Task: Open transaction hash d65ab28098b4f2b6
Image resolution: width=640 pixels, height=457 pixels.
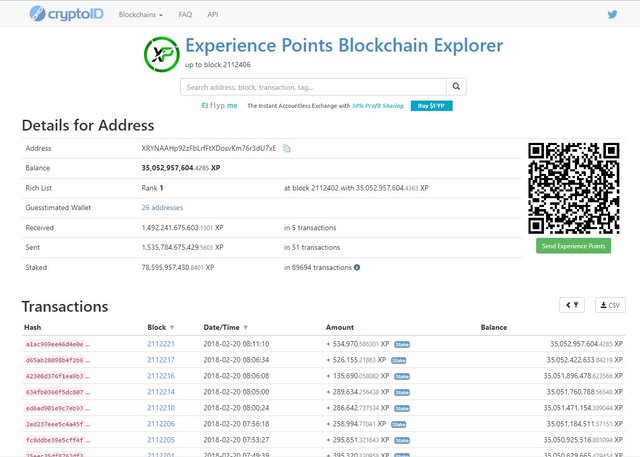Action: pyautogui.click(x=55, y=360)
